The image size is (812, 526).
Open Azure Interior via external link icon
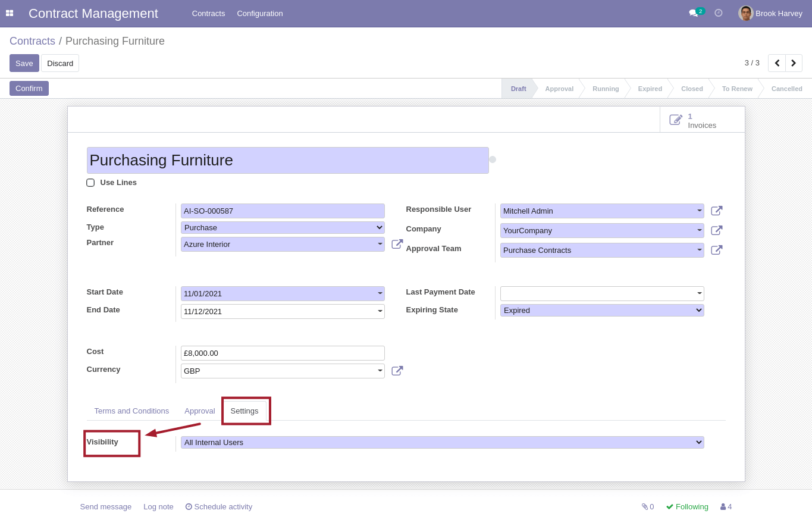click(397, 244)
